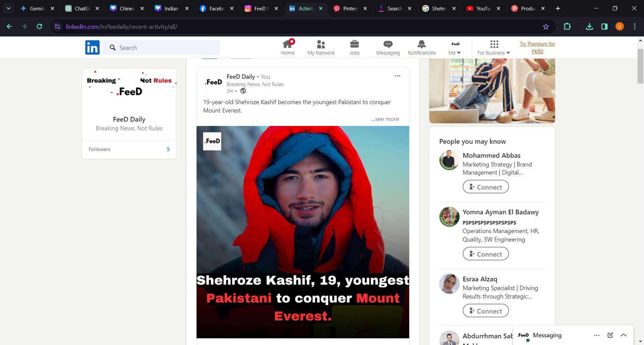644x345 pixels.
Task: Open post options via the three-dot menu
Action: pos(397,76)
